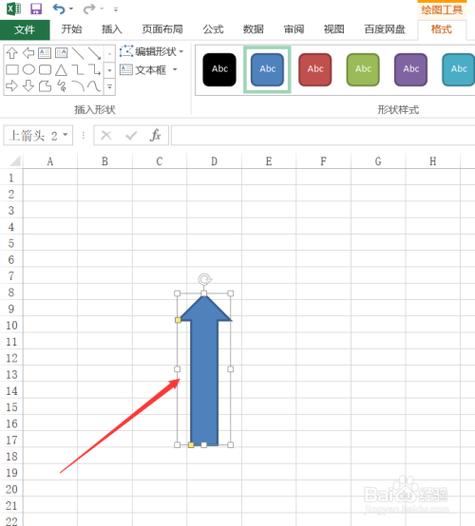Switch to the 插入 tab
The image size is (475, 526).
112,30
